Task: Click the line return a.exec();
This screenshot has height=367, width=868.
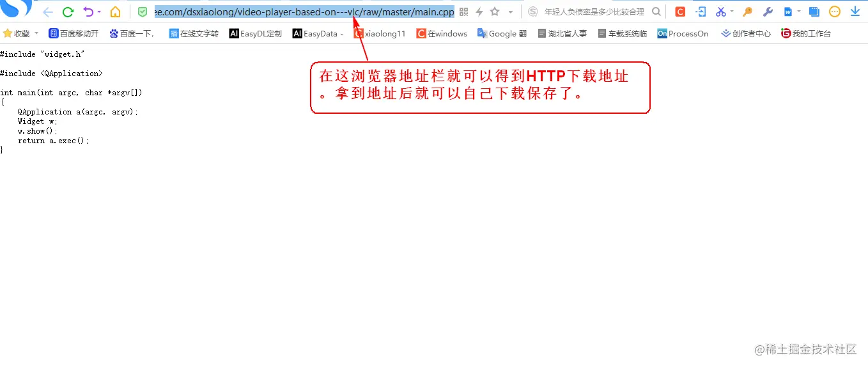Action: click(x=54, y=141)
